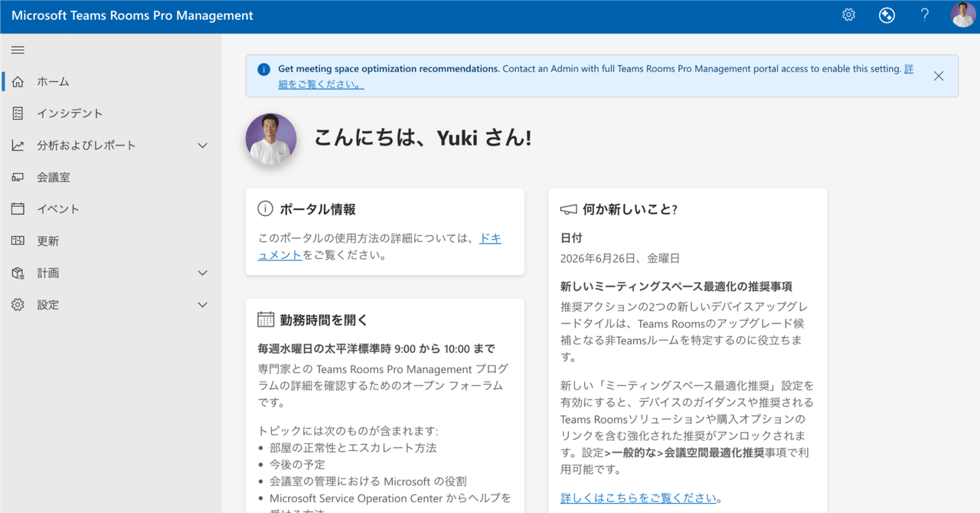Click 今後の予定 bullet item
Screen dimensions: 980x513
297,465
